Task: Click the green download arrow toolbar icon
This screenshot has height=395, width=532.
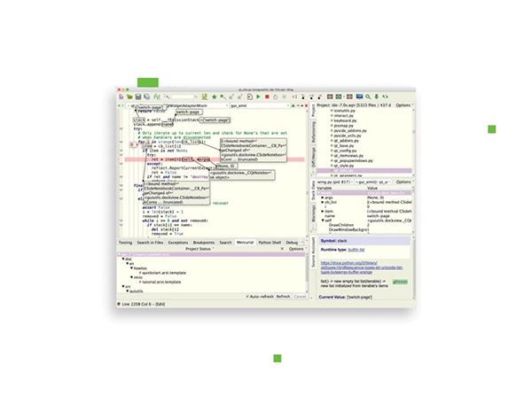Action: coord(376,97)
